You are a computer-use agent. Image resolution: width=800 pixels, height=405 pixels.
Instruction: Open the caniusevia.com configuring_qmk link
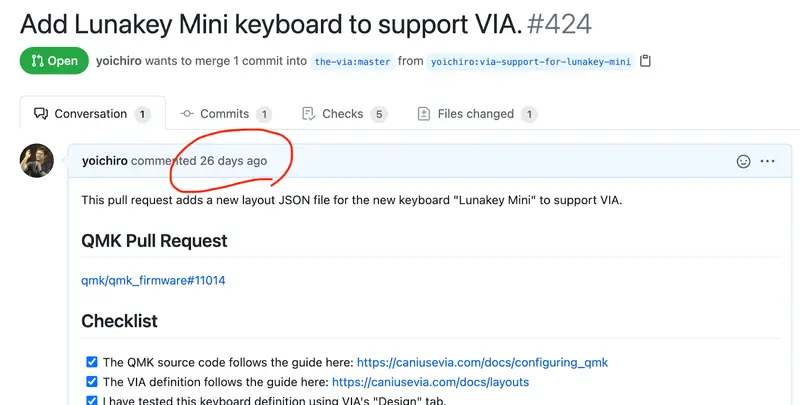tap(482, 362)
